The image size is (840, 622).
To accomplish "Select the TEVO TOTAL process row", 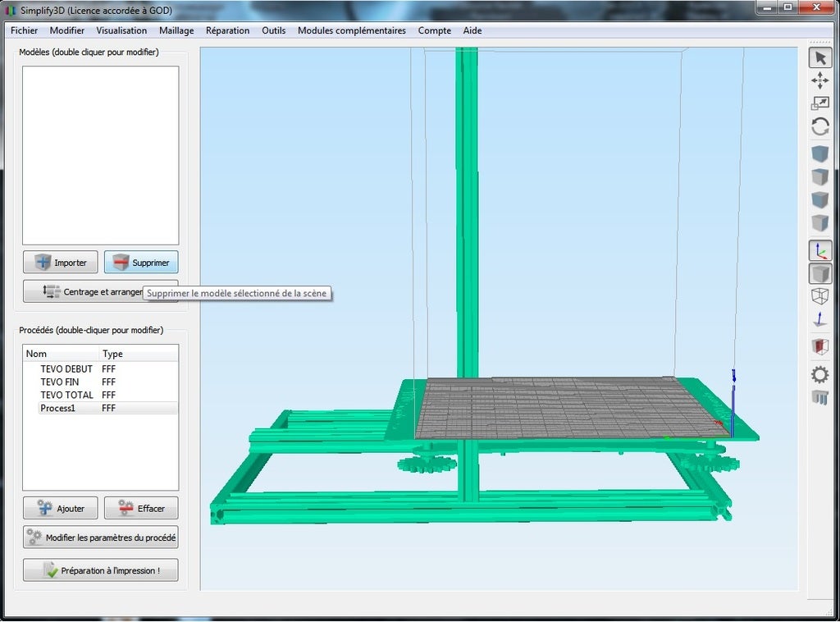I will (x=66, y=395).
